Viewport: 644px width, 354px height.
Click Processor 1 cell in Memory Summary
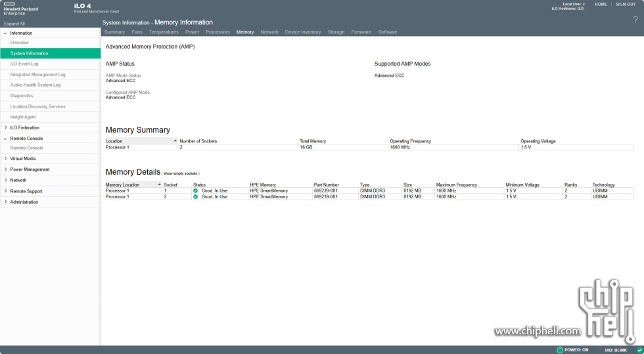click(x=117, y=147)
